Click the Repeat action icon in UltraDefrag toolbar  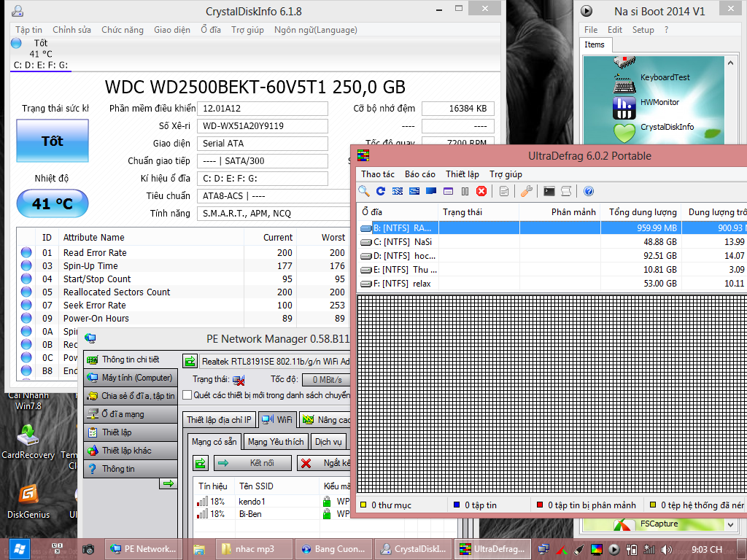coord(381,191)
